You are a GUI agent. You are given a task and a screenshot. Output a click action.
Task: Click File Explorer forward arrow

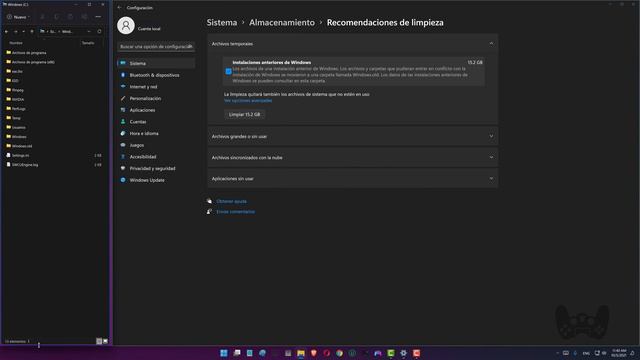[16, 31]
